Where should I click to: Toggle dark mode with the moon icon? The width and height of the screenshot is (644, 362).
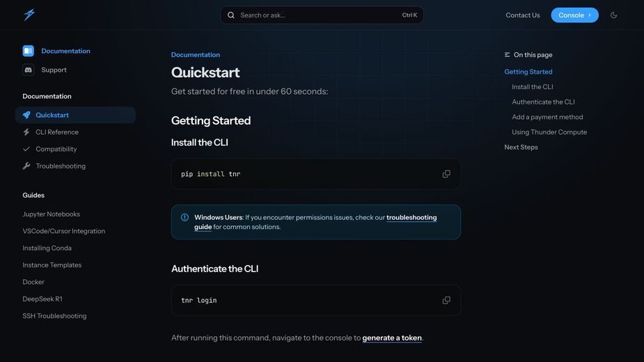tap(613, 15)
